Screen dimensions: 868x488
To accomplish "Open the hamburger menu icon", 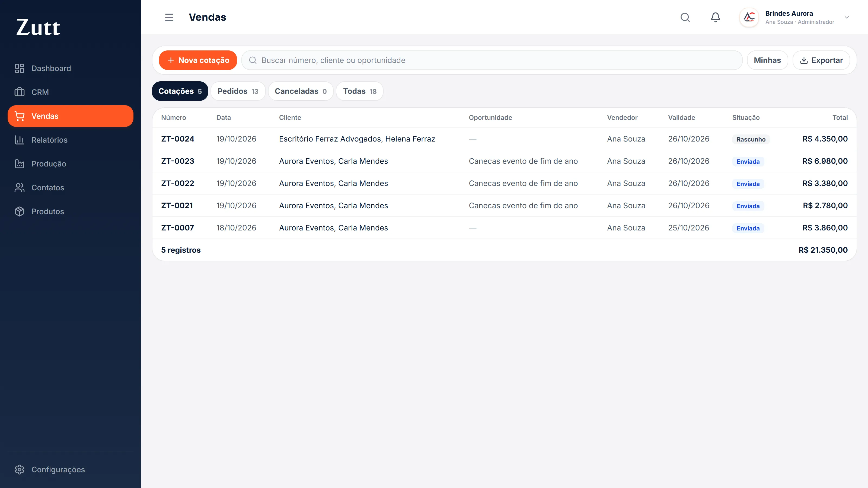I will 169,17.
